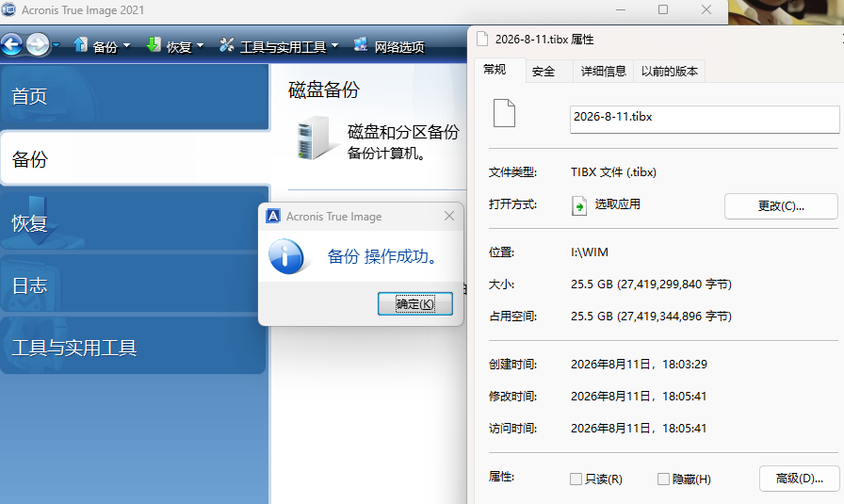Viewport: 844px width, 504px height.
Task: Open navigation history dropdown arrow
Action: [56, 46]
